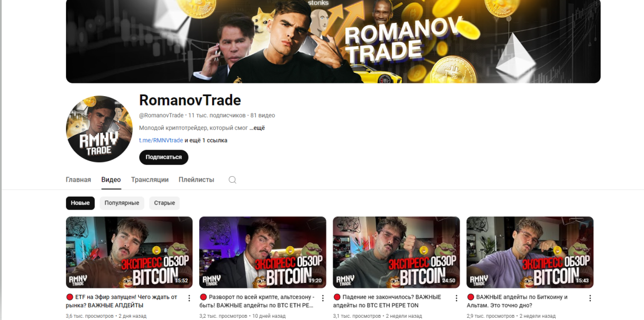Open options menu for Падение не закончилось video
This screenshot has height=320, width=644.
coord(456,298)
